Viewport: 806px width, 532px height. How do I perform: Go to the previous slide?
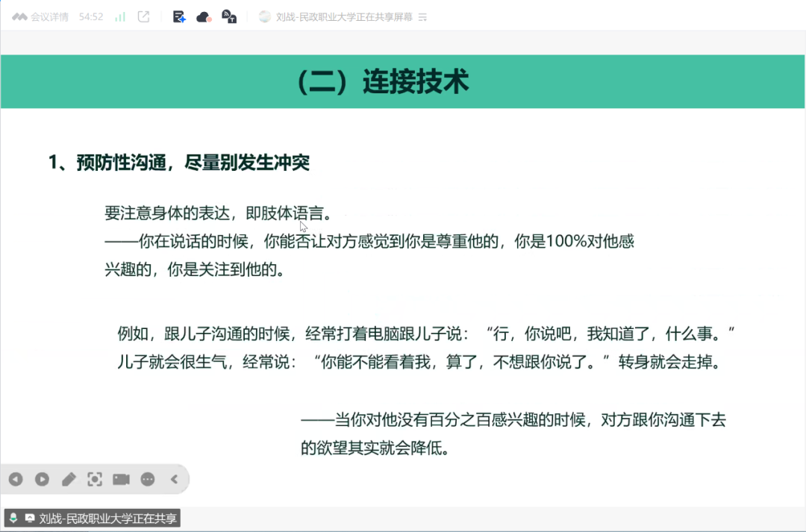coord(16,479)
